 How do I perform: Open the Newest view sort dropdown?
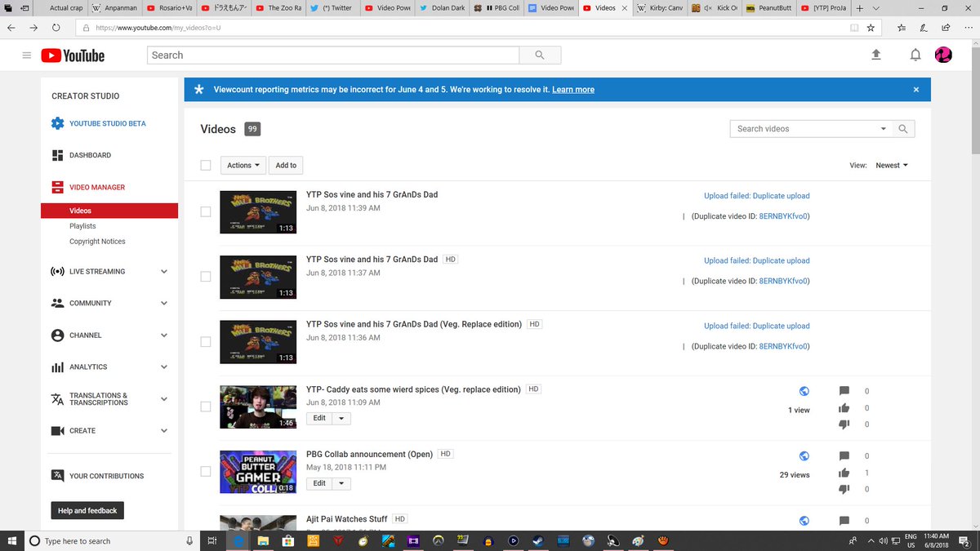coord(892,165)
